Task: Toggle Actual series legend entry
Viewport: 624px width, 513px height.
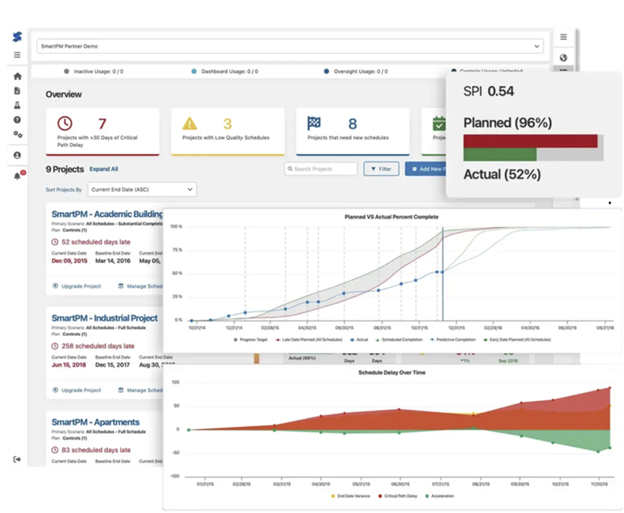Action: tap(359, 340)
